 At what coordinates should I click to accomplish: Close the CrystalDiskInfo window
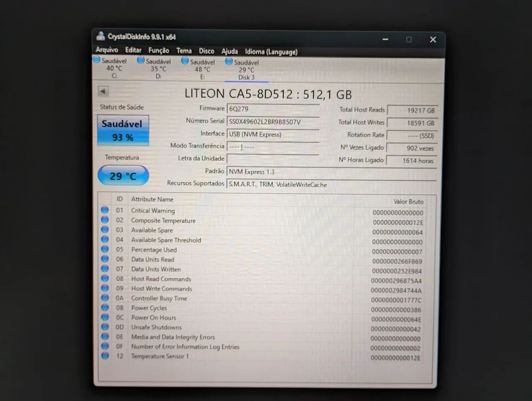point(433,40)
